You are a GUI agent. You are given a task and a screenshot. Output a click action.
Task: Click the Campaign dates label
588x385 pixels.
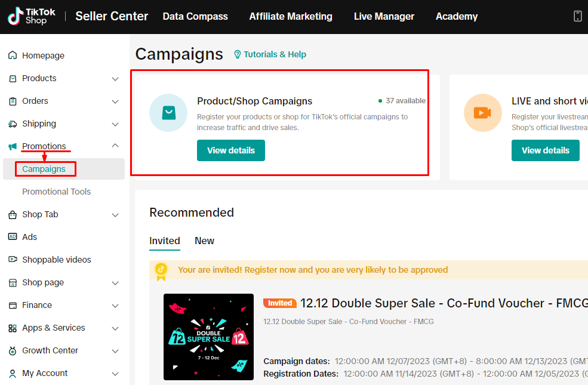(297, 361)
